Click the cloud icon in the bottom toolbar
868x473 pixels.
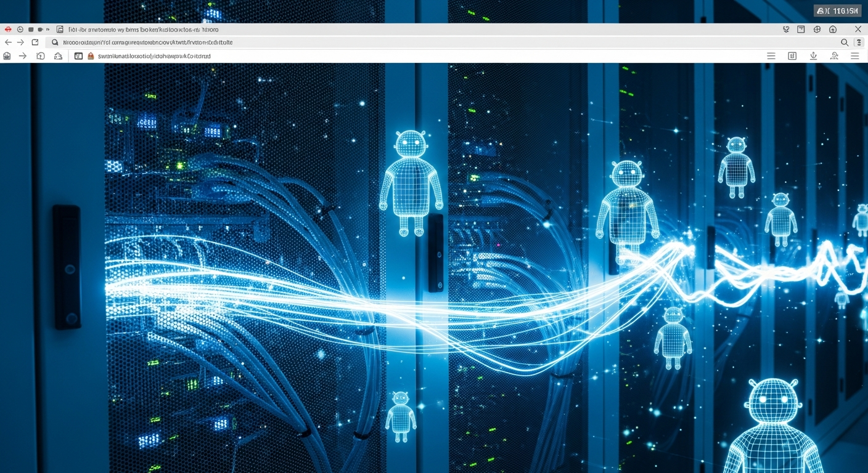pos(58,56)
